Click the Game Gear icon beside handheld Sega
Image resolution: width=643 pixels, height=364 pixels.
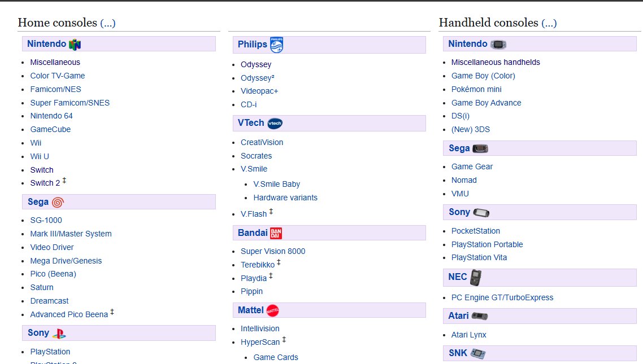(480, 148)
